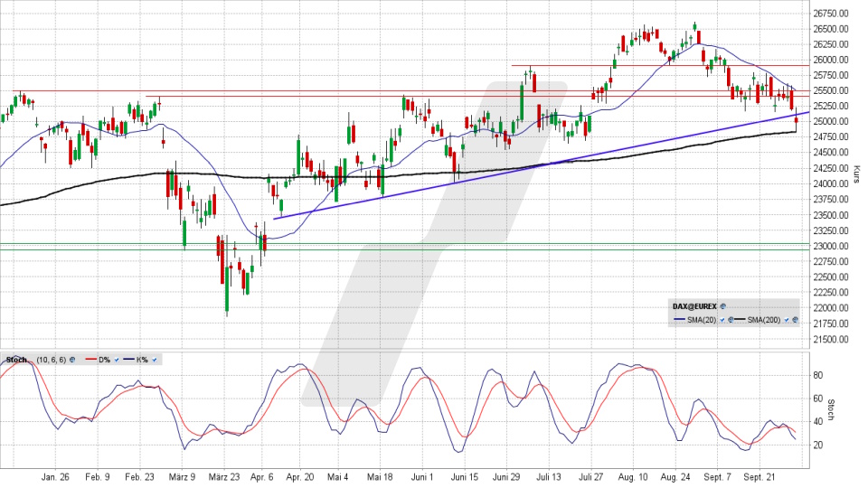Click the 60 level on Stoch axis
The height and width of the screenshot is (488, 868).
817,399
